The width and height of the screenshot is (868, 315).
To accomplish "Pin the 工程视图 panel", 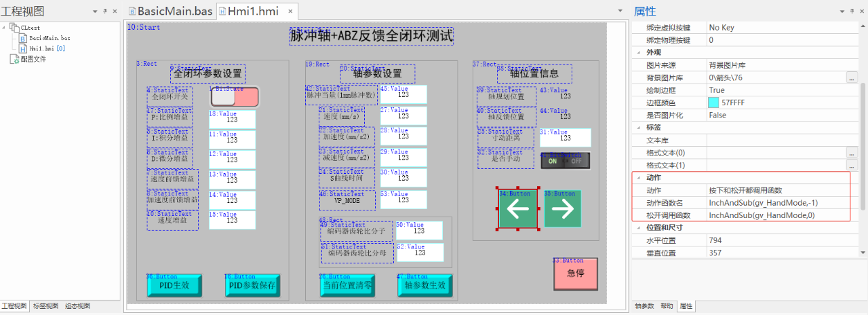I will [x=105, y=12].
